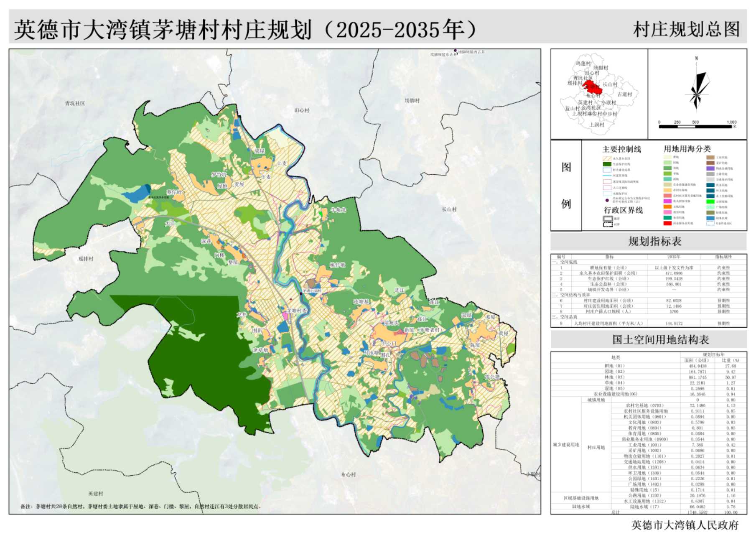Screen dimensions: 756x535
Task: Click the purple dot symbol in the legend
Action: [x=607, y=200]
